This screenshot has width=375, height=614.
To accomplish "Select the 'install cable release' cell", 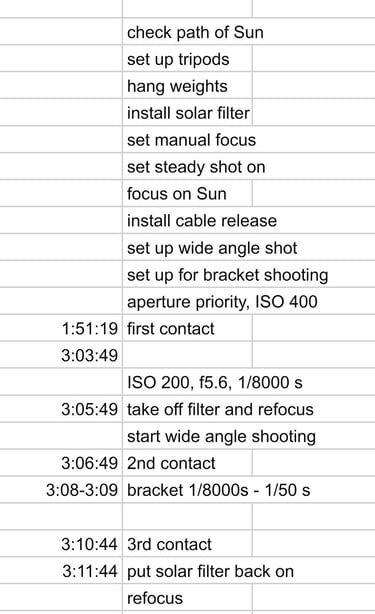I will coord(187,221).
